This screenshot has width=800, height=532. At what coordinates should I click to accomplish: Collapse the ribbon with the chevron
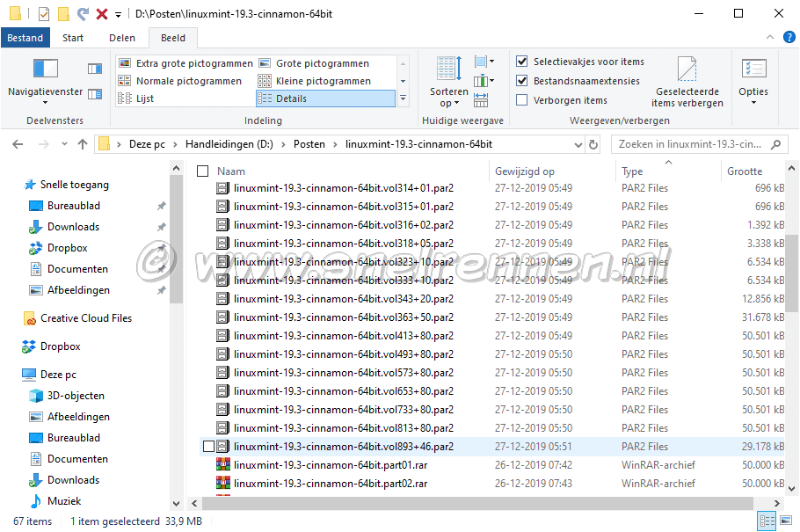[770, 37]
